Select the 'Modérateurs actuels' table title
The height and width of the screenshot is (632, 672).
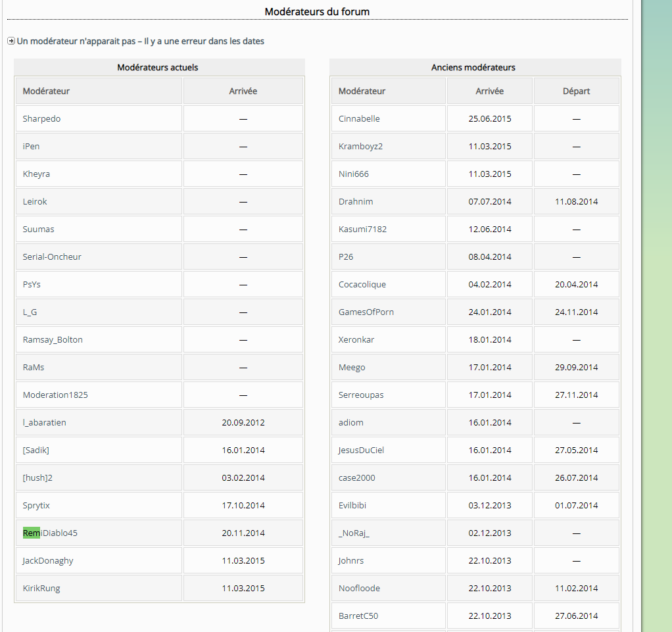[158, 67]
